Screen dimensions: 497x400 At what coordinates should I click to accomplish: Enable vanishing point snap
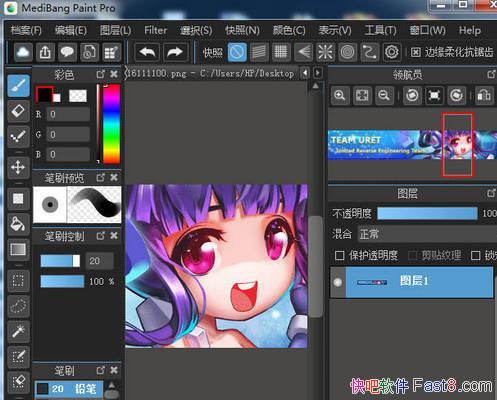click(303, 52)
